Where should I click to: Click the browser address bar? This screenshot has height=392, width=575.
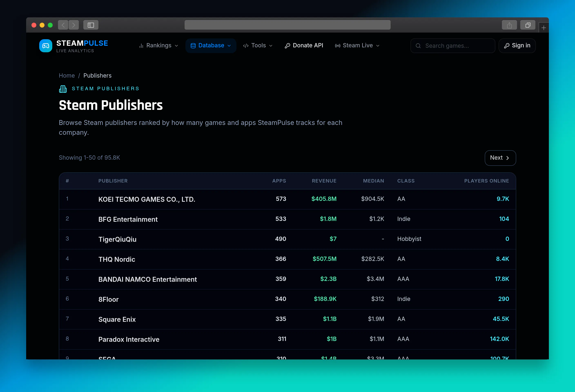(287, 25)
